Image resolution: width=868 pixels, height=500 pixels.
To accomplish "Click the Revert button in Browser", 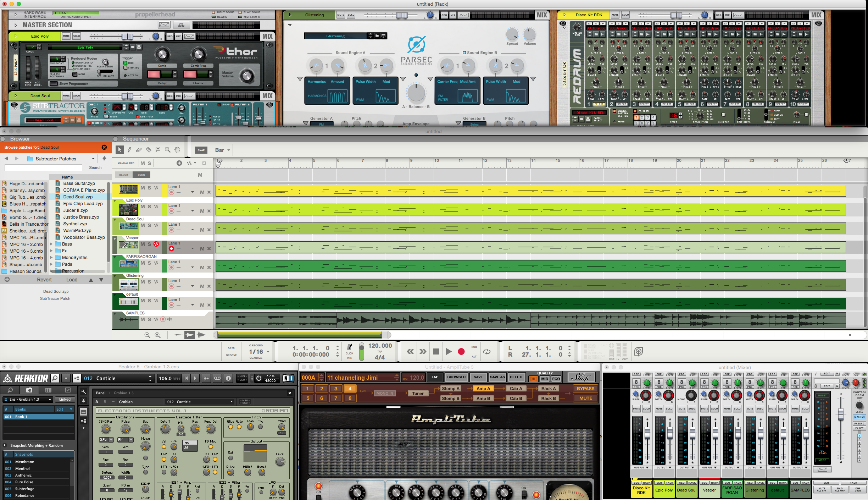I will coord(44,280).
